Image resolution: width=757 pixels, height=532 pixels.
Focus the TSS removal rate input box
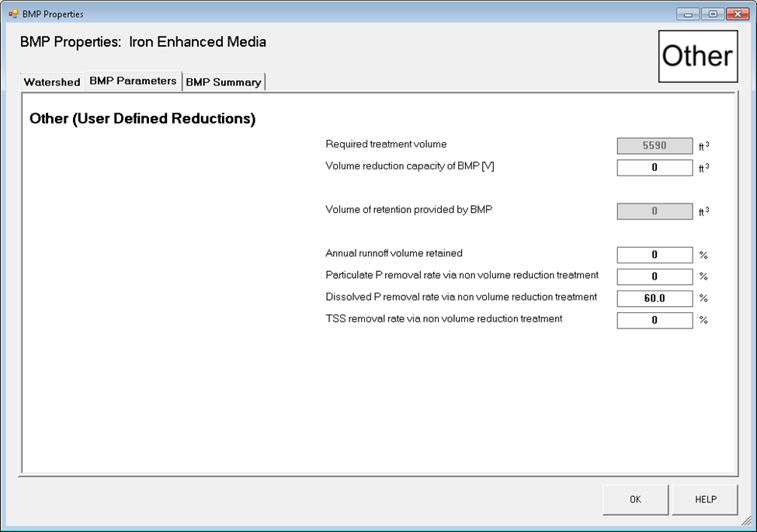pos(655,320)
